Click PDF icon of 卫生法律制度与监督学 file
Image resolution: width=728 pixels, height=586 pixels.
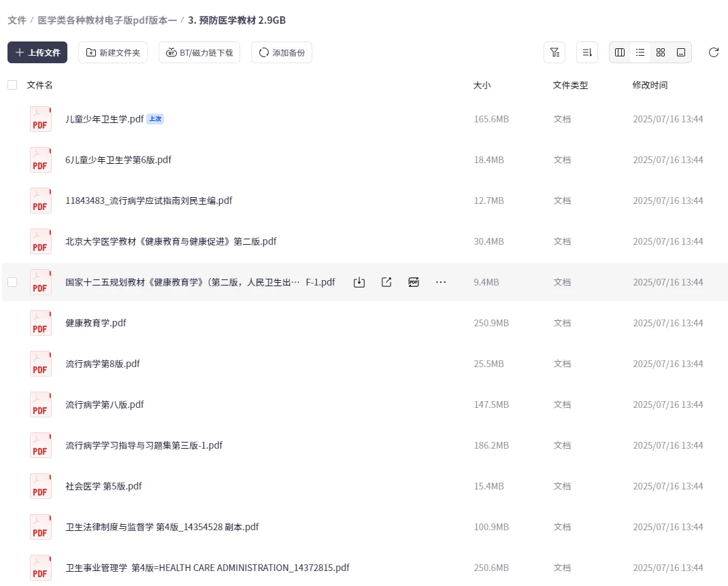click(x=40, y=527)
